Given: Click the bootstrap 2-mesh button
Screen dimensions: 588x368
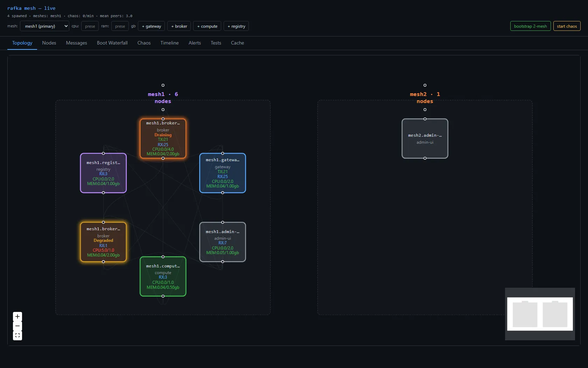Looking at the screenshot, I should click(531, 26).
